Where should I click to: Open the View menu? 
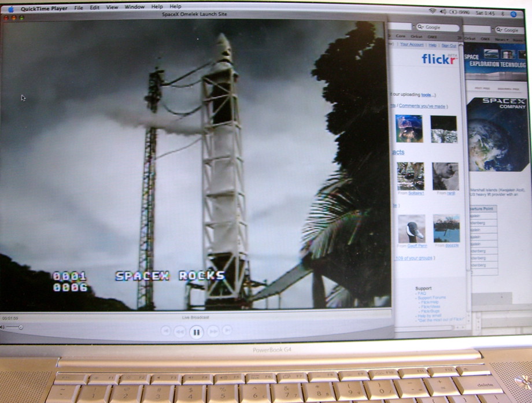(x=112, y=7)
